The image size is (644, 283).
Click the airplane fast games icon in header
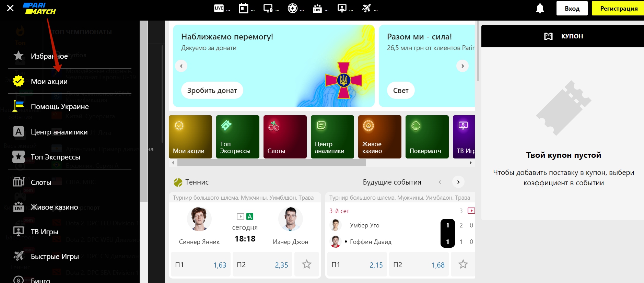click(x=366, y=8)
